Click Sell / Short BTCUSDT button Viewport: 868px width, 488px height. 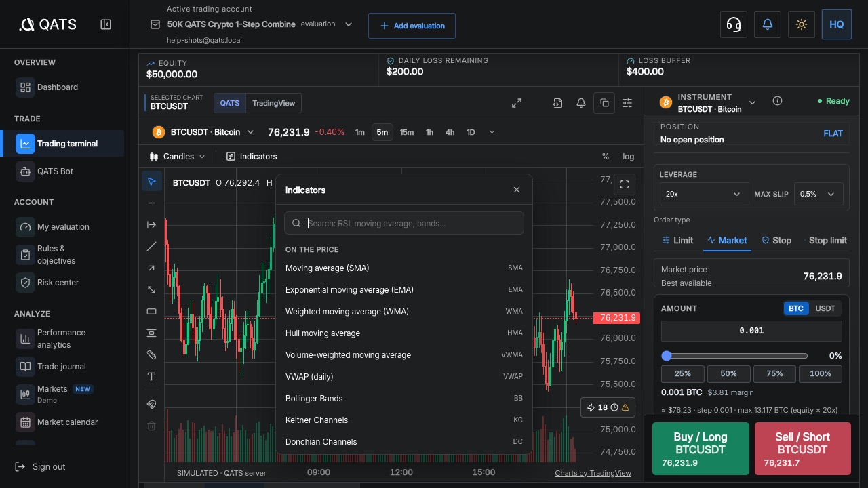pyautogui.click(x=802, y=449)
